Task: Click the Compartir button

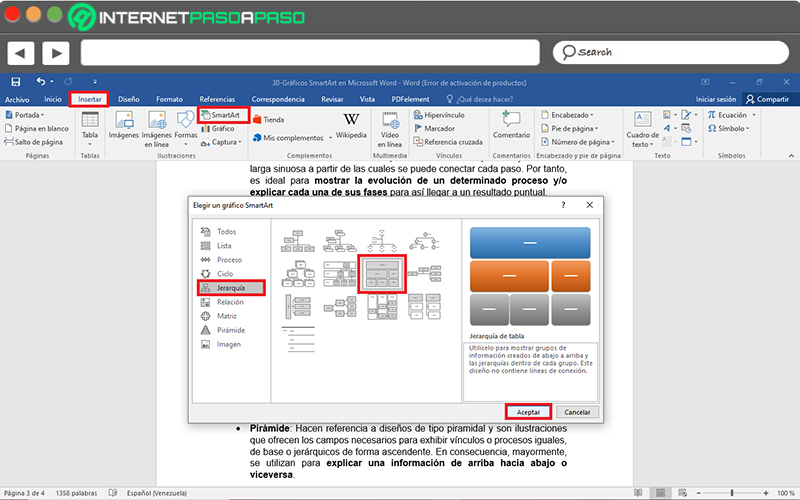Action: click(x=767, y=99)
